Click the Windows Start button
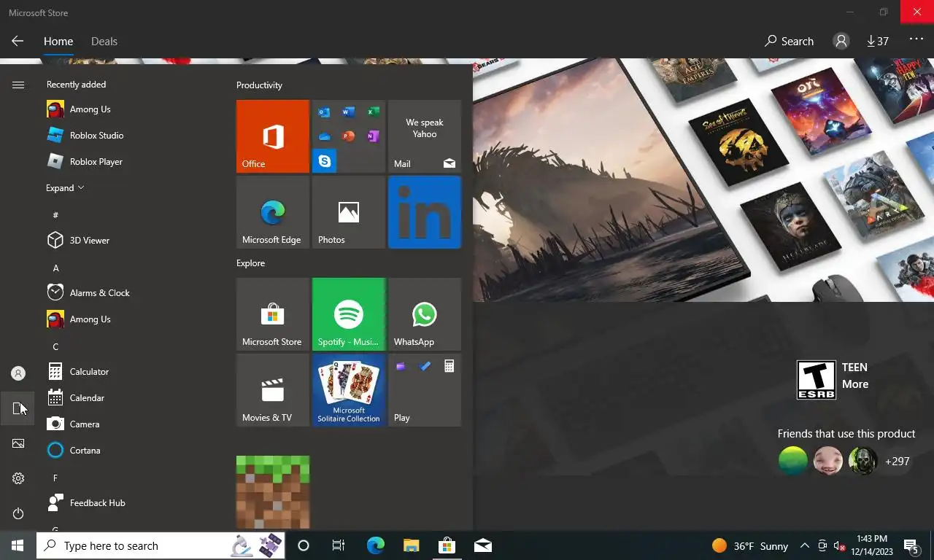Viewport: 934px width, 560px height. [18, 545]
